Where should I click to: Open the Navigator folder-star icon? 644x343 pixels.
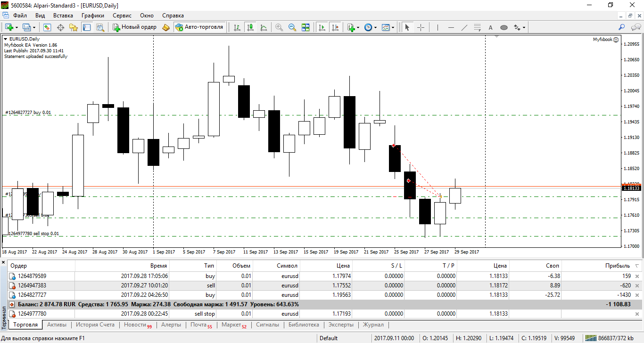coord(74,27)
